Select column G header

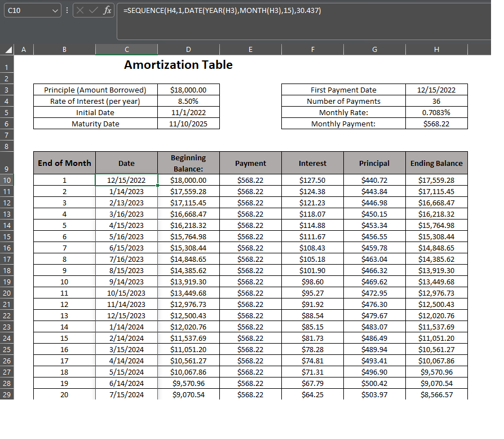click(374, 50)
